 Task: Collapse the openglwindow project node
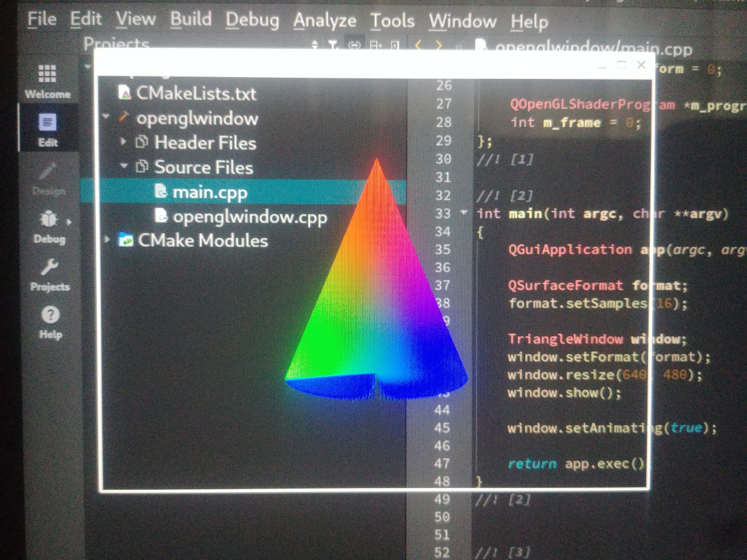[106, 117]
